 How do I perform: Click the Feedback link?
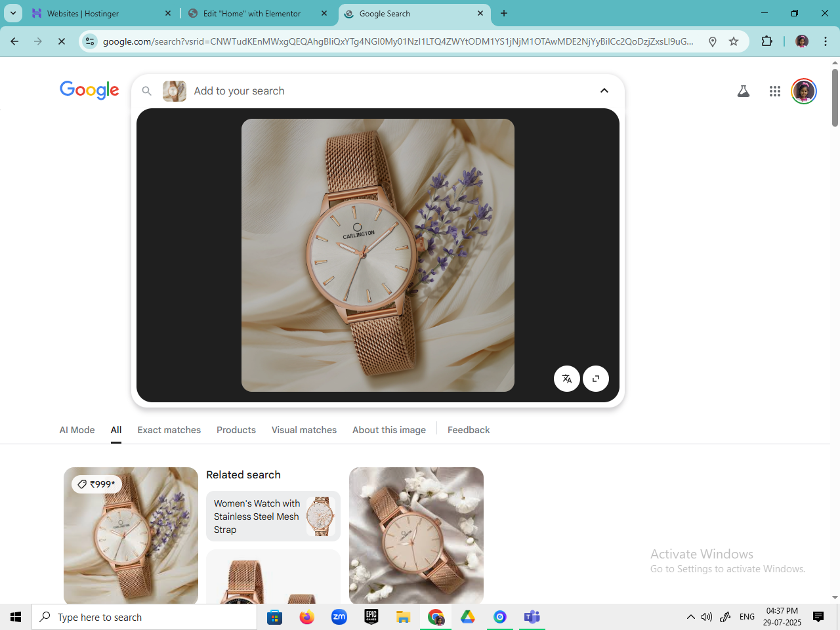469,430
